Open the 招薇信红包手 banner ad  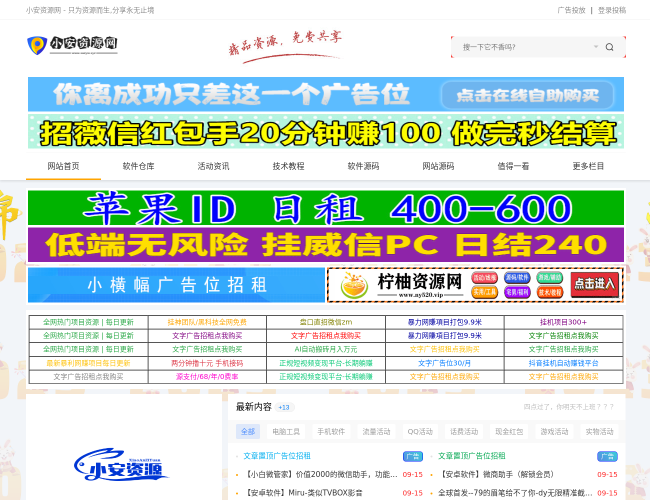click(x=326, y=132)
